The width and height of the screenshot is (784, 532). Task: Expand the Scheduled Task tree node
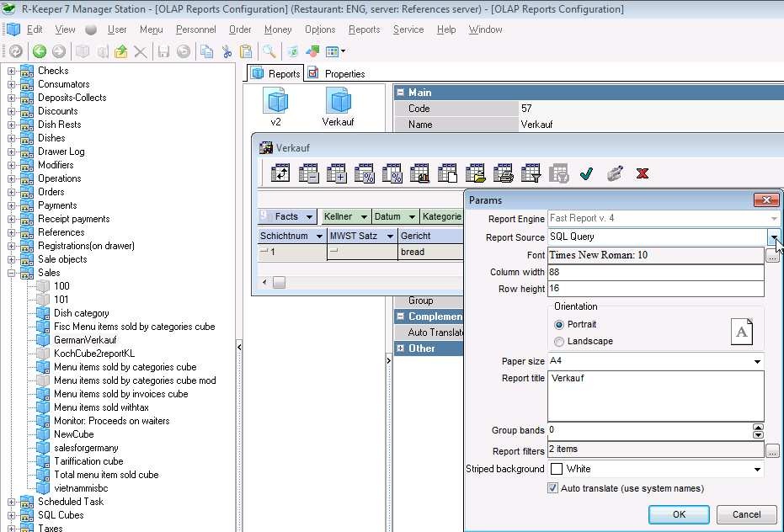click(x=12, y=502)
